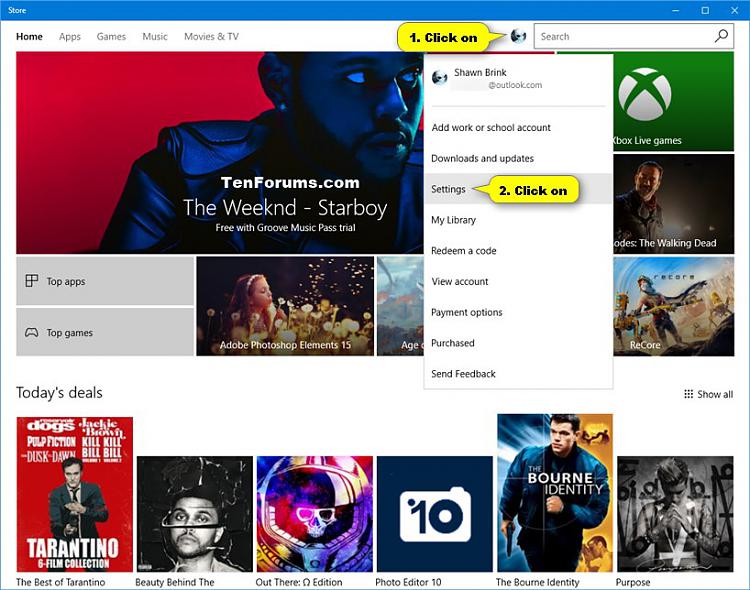Viewport: 750px width, 590px height.
Task: Open The Bourne Identity poster
Action: click(x=555, y=493)
